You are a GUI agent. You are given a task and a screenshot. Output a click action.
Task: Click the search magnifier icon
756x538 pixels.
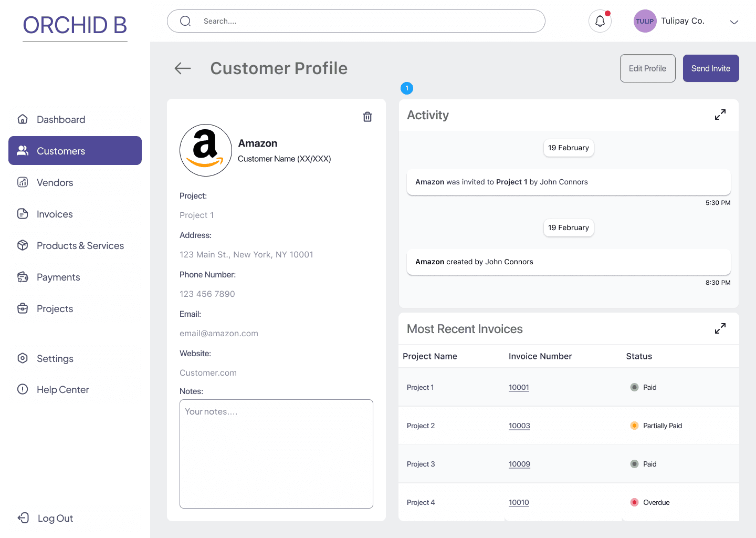185,21
